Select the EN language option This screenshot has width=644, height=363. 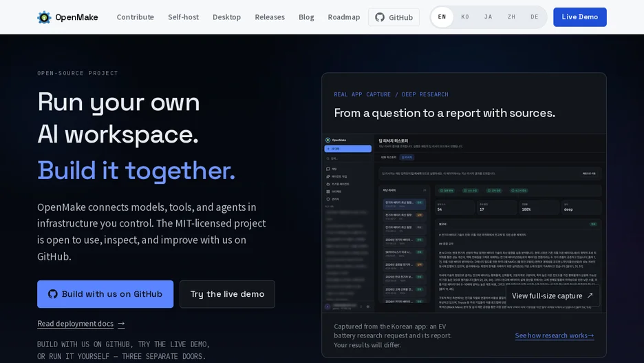[442, 17]
